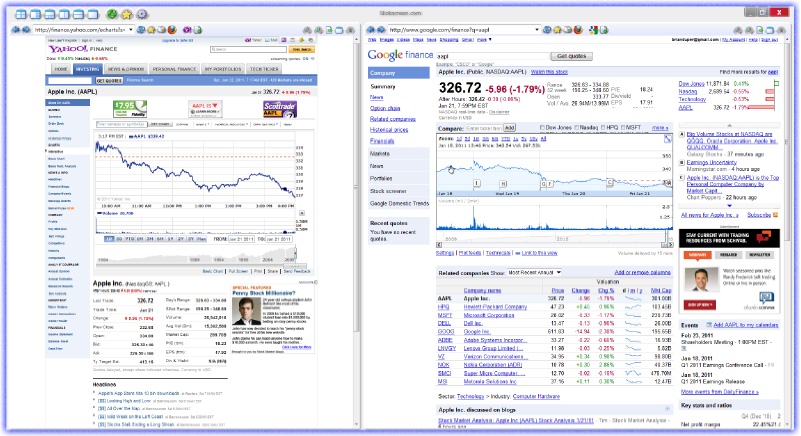This screenshot has height=436, width=801.
Task: Click the chart news flag marker 'H'
Action: click(503, 183)
